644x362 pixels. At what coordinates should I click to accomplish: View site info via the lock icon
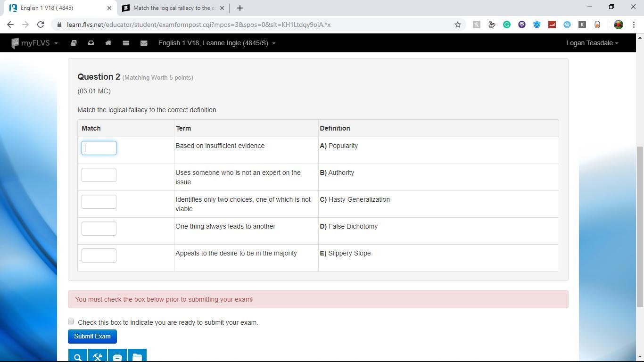pos(59,25)
